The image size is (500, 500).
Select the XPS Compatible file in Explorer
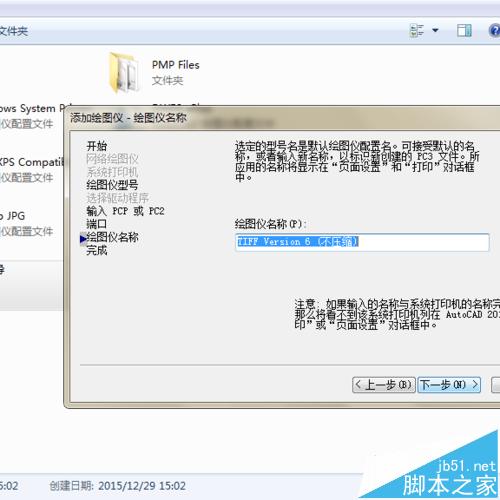(x=32, y=169)
